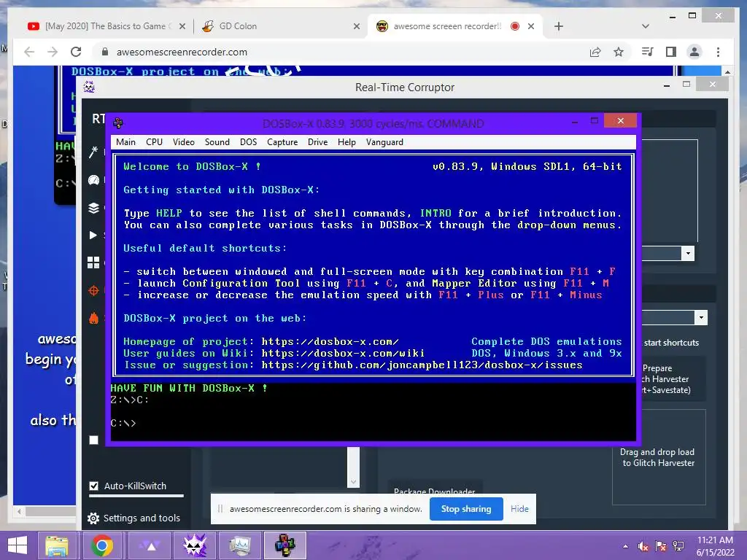747x560 pixels.
Task: Open the DOSBox-X Sound menu
Action: (217, 142)
